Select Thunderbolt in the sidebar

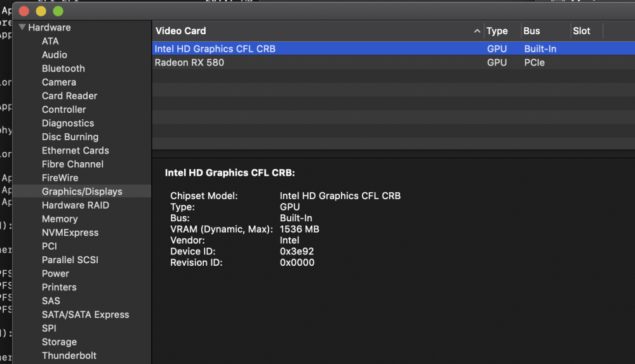[69, 356]
